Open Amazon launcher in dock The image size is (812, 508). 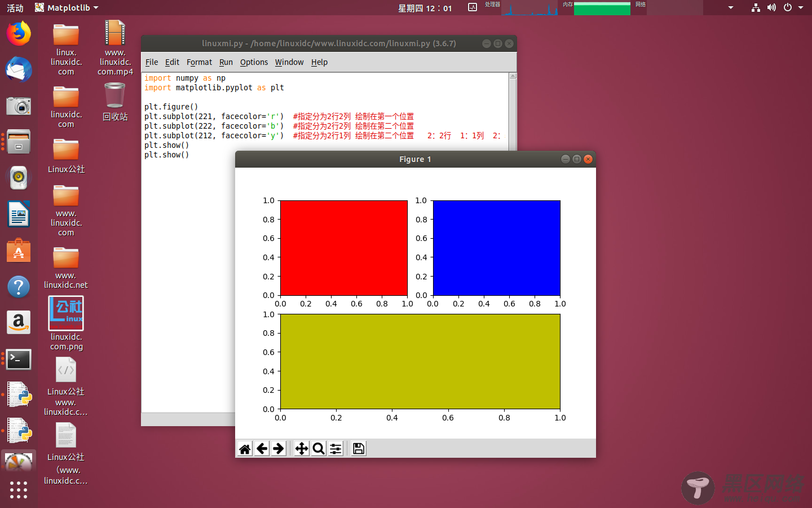tap(19, 323)
